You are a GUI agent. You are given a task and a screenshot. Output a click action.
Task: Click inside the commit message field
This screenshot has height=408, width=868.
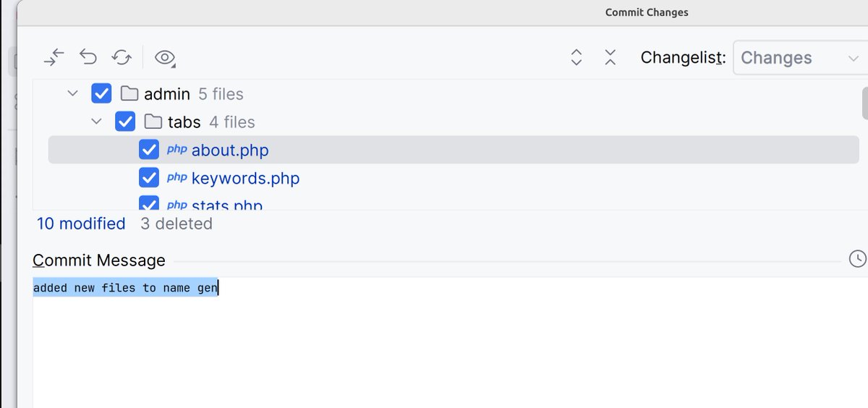(x=448, y=342)
